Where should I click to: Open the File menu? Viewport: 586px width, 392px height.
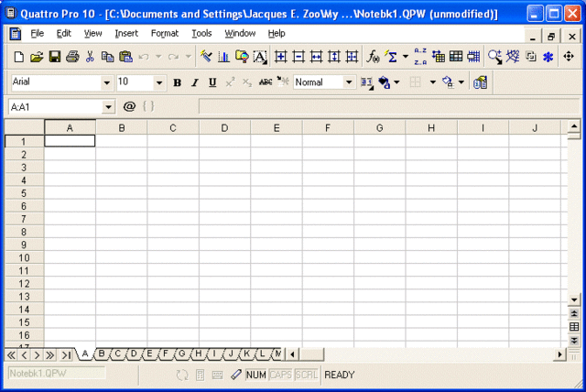pyautogui.click(x=37, y=33)
